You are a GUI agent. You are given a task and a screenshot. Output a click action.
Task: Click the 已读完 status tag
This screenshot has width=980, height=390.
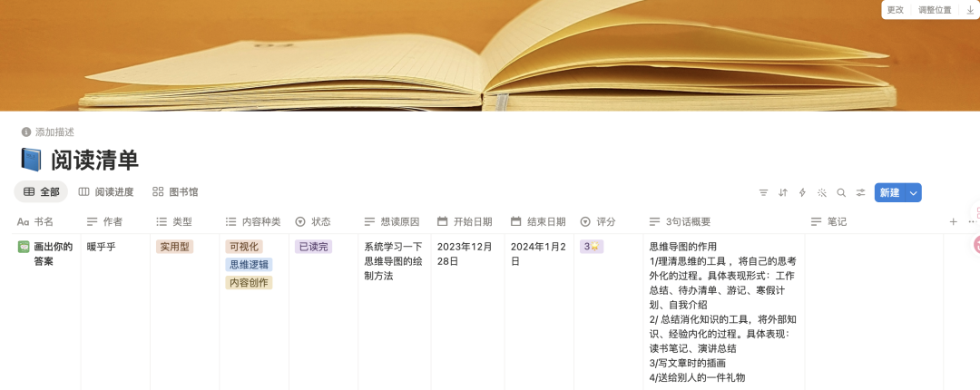313,247
